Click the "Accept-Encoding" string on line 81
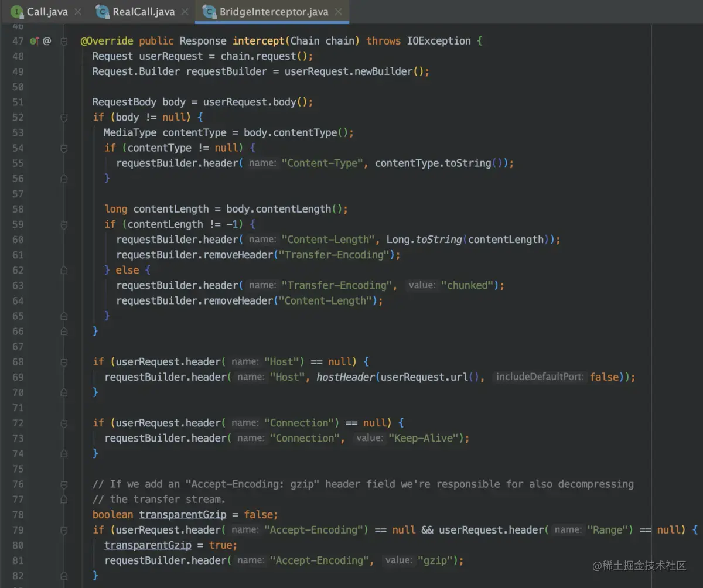This screenshot has height=588, width=703. [320, 560]
